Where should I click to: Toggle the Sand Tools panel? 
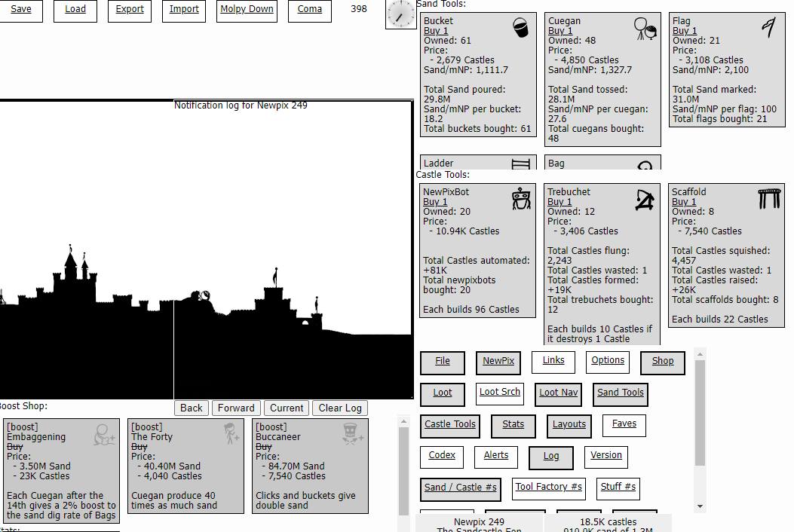[621, 394]
